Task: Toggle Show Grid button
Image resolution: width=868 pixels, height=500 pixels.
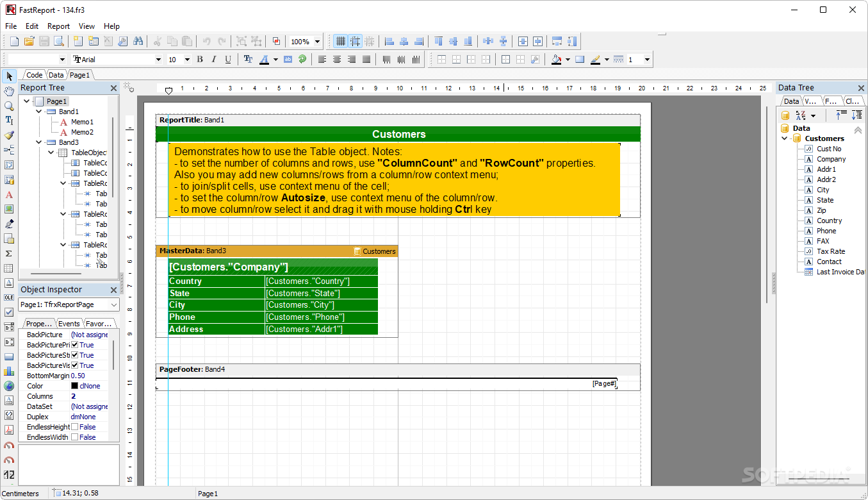Action: click(341, 41)
